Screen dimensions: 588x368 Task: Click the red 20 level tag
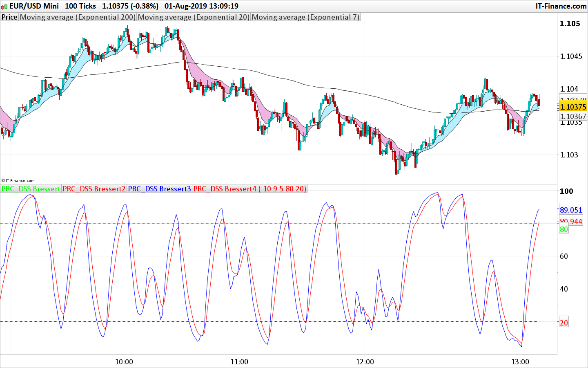point(564,323)
